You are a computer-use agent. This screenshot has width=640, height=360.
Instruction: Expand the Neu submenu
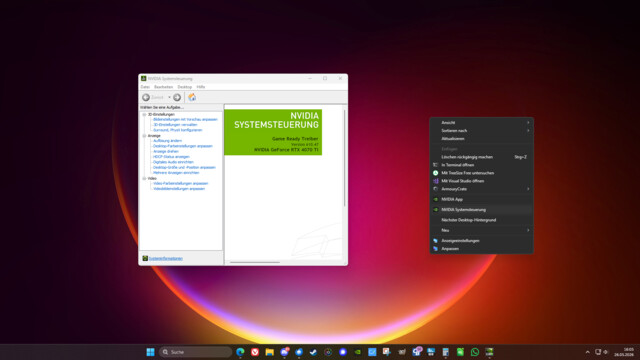coord(482,230)
